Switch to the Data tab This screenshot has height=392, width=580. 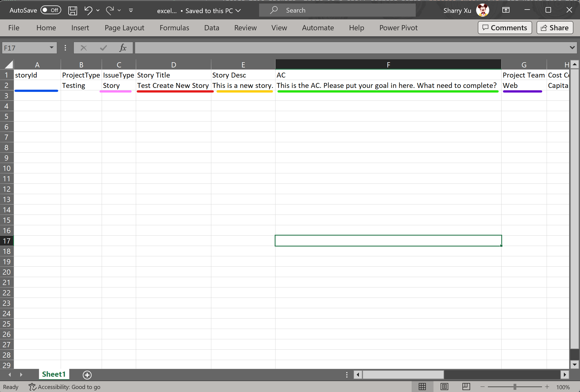pos(212,28)
